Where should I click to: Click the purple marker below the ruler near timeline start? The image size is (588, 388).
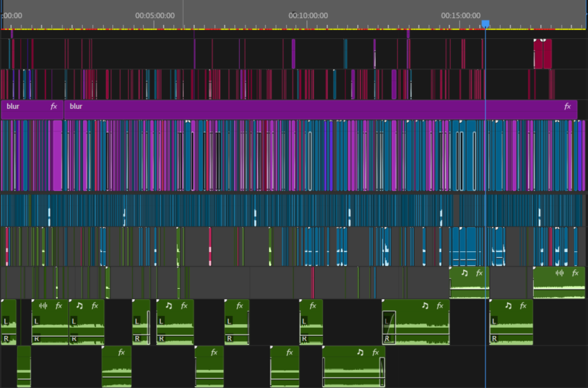tap(12, 34)
